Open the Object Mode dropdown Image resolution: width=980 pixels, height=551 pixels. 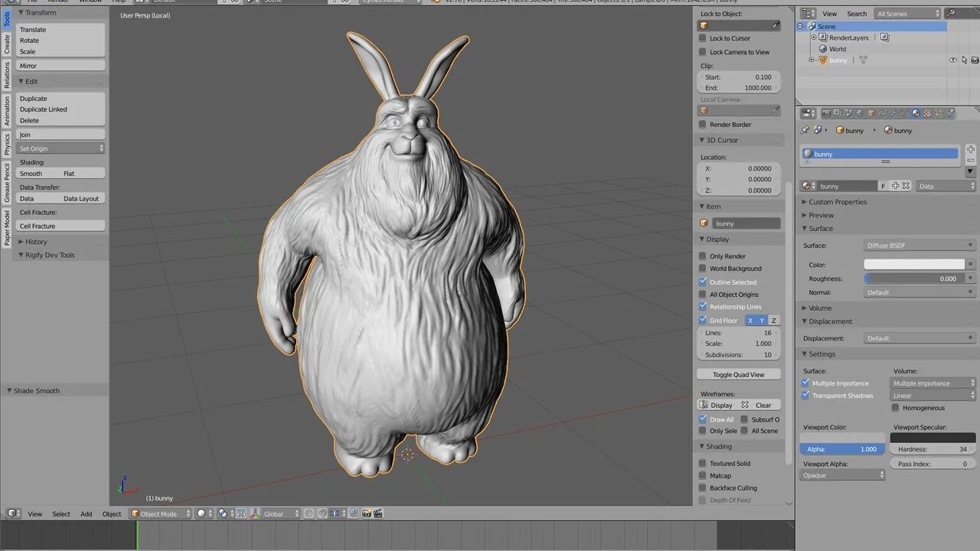(160, 514)
